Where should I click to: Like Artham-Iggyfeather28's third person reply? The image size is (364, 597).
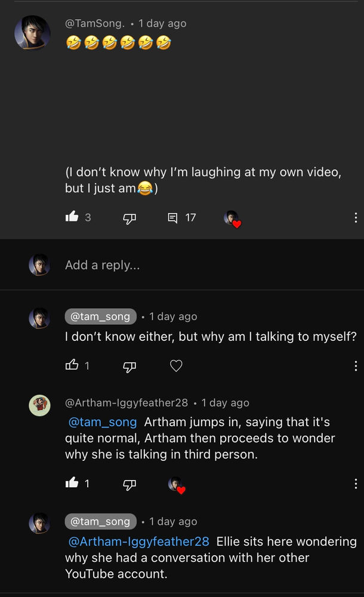72,483
